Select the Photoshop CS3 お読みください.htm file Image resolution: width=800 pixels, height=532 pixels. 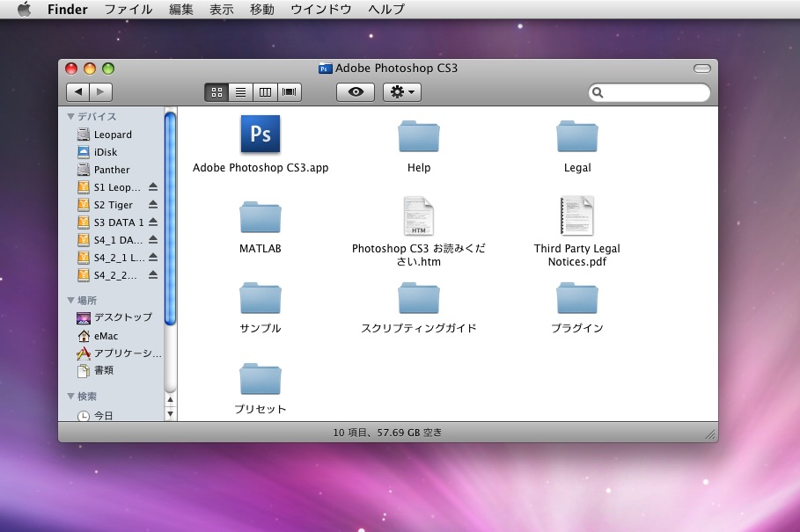pos(418,216)
